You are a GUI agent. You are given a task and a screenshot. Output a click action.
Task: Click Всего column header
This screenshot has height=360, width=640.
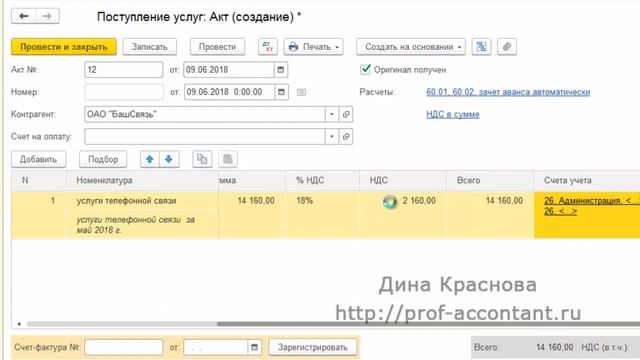tap(489, 180)
